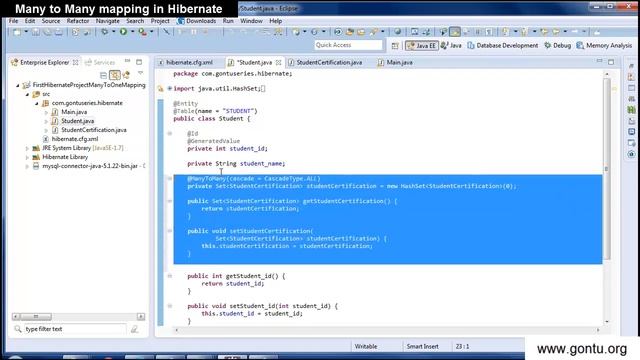
Task: Open the Help menu
Action: click(276, 21)
